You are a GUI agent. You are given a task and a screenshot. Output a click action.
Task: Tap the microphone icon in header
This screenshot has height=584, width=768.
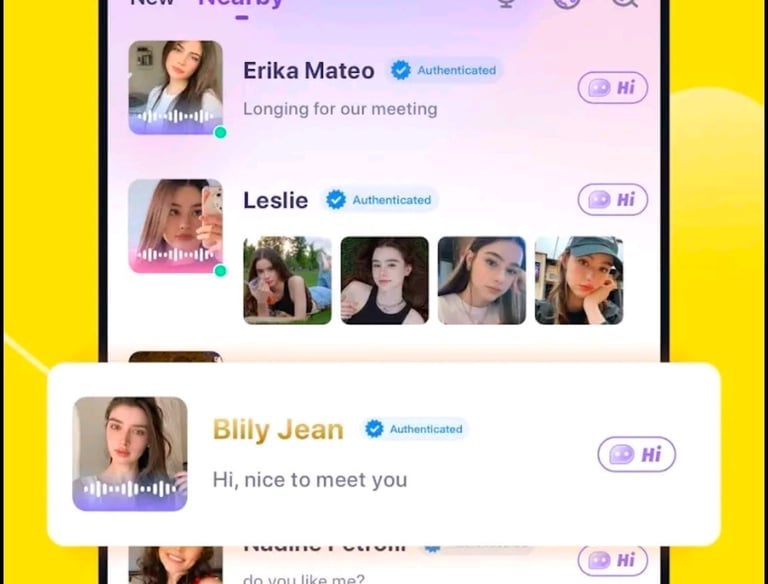tap(506, 2)
